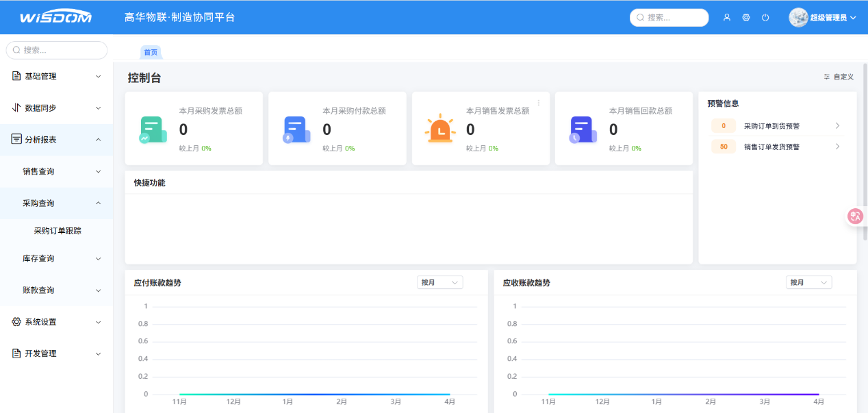Click the 高华物联·制造协同平台 title
The image size is (868, 413).
tap(180, 17)
